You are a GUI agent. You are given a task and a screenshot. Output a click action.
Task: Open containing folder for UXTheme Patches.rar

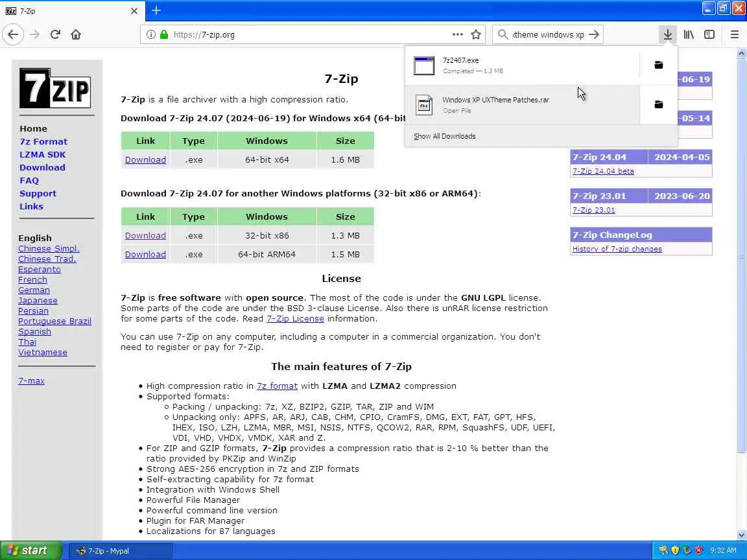(658, 104)
